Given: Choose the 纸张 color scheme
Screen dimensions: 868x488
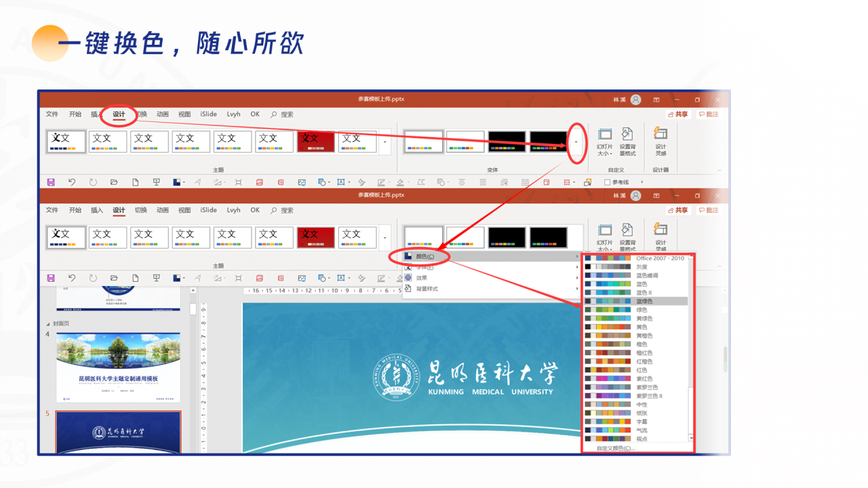Looking at the screenshot, I should coord(635,413).
